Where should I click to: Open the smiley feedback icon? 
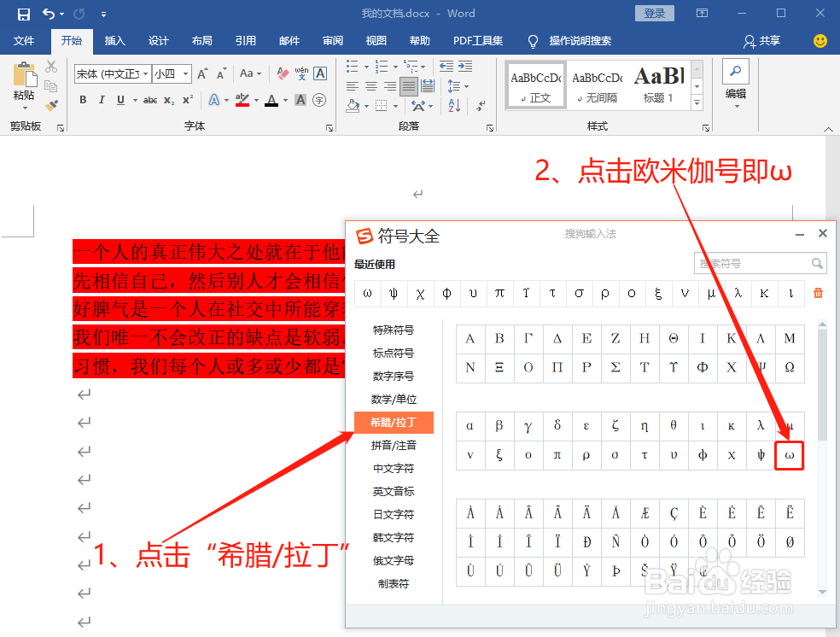click(820, 41)
